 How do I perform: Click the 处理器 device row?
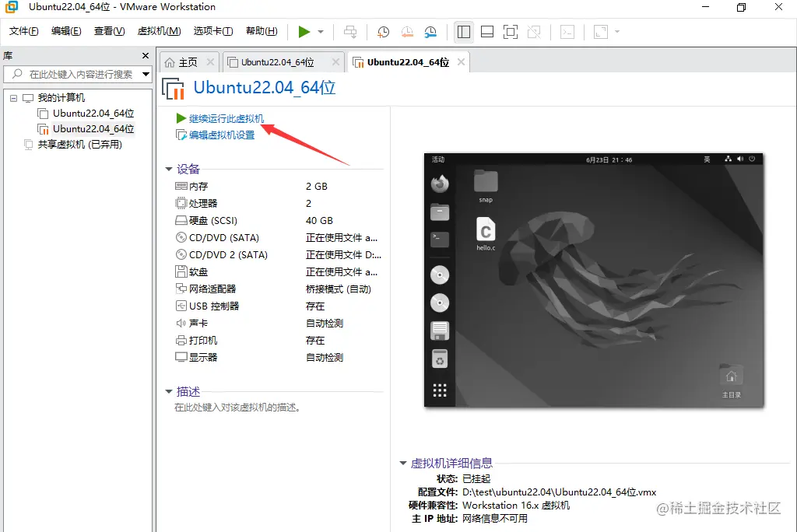279,203
